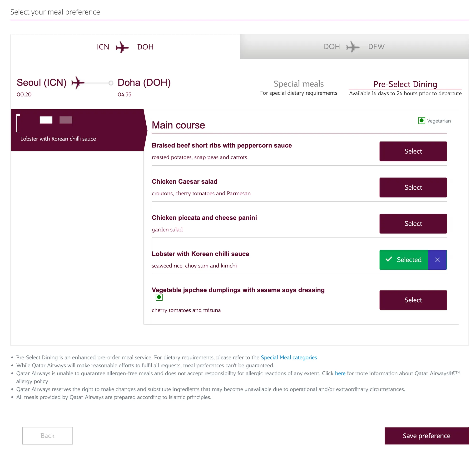Switch to the DOH to DFW flight tab

tap(355, 46)
